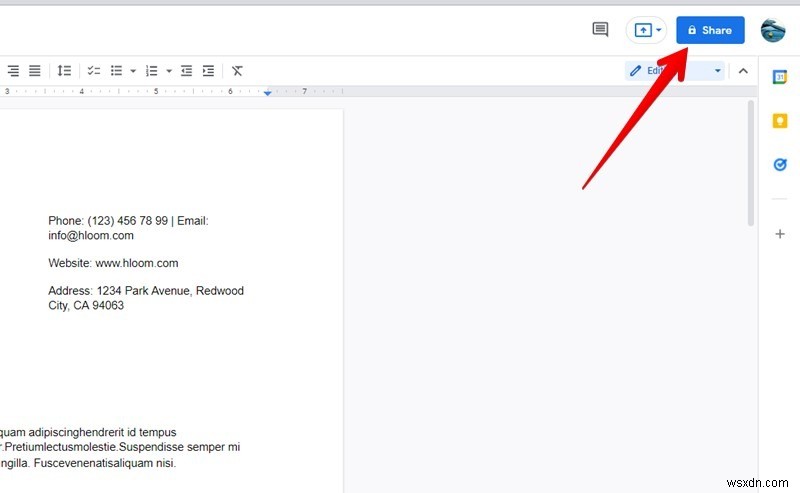Expand the numbered list options arrow
The image size is (800, 493).
coord(168,71)
